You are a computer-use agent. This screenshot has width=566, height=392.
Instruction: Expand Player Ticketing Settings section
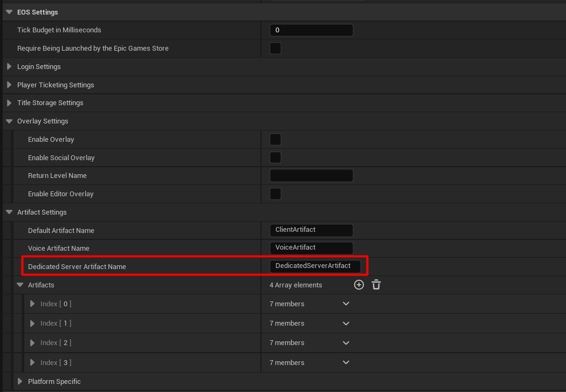tap(9, 85)
